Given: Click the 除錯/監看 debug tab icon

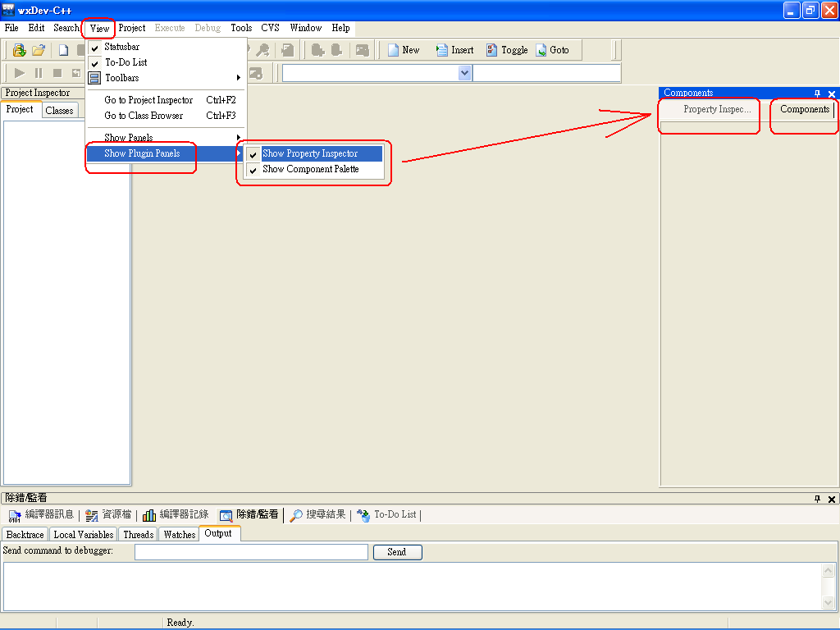Looking at the screenshot, I should (226, 515).
